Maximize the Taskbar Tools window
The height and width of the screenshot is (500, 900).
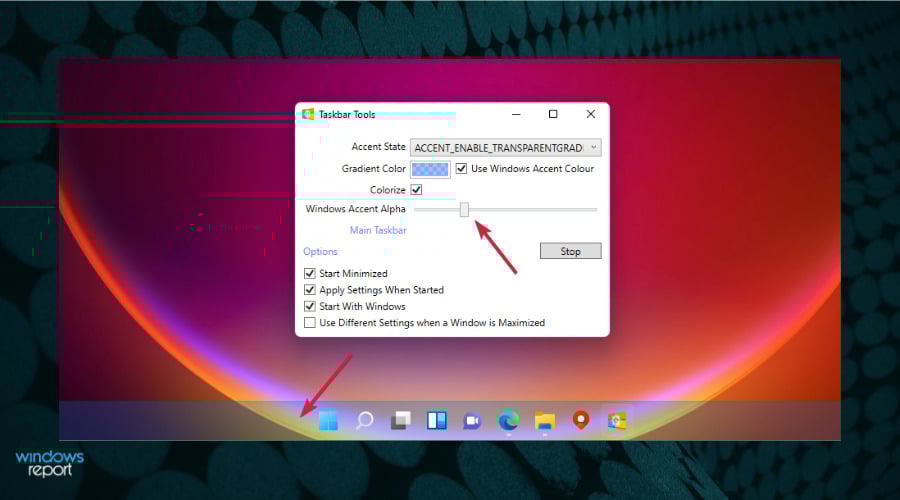point(553,114)
